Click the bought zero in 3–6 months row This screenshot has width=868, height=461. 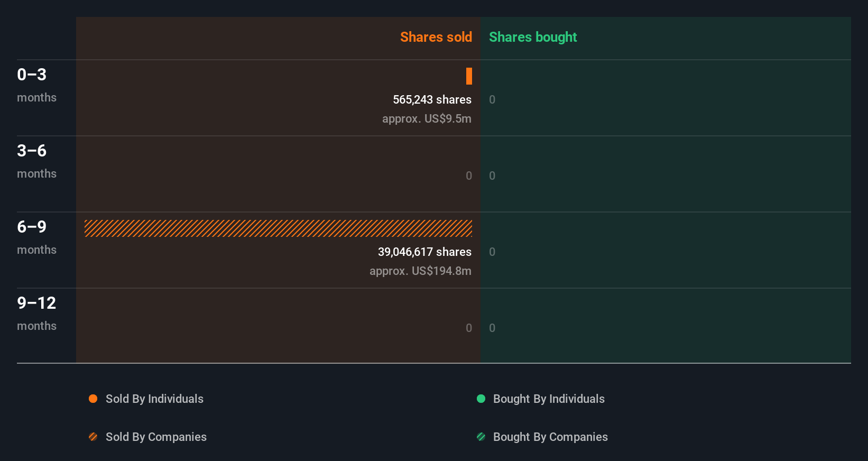coord(492,176)
